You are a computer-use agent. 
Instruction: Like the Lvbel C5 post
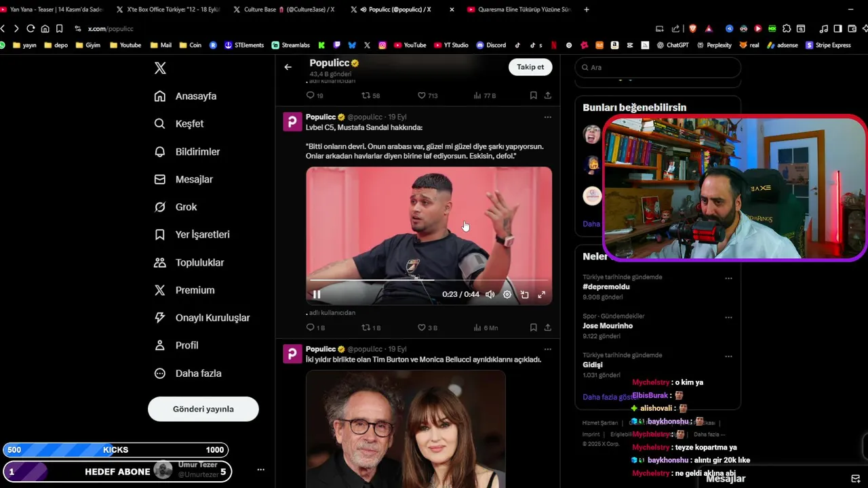(x=427, y=327)
